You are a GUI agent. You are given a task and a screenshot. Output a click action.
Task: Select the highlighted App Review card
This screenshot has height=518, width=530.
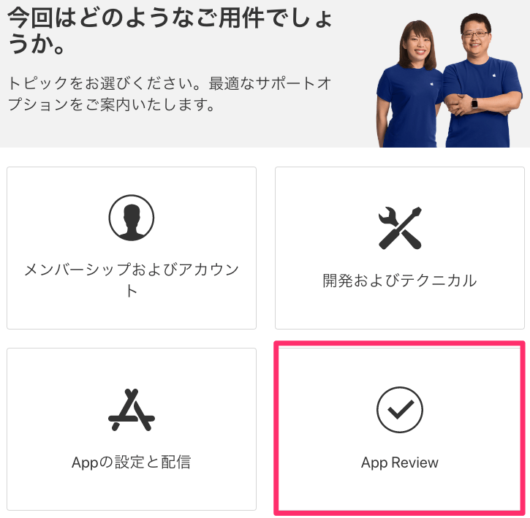(x=400, y=428)
